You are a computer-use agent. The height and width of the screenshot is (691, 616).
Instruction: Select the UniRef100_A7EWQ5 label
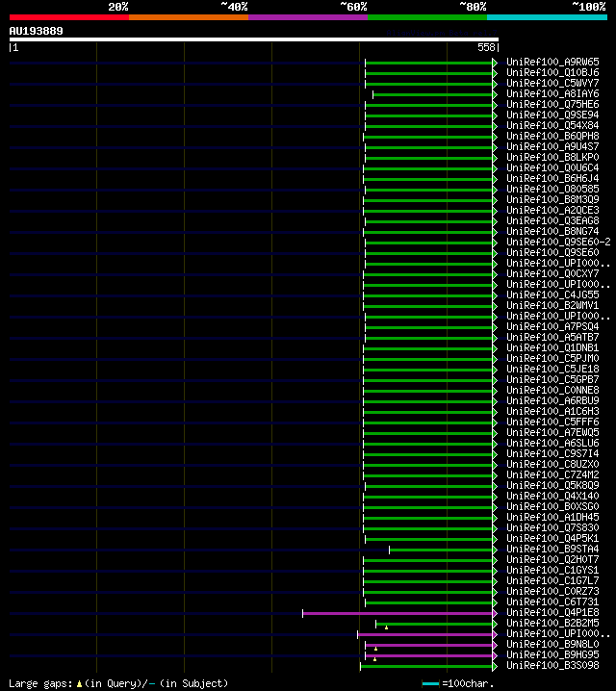click(552, 432)
